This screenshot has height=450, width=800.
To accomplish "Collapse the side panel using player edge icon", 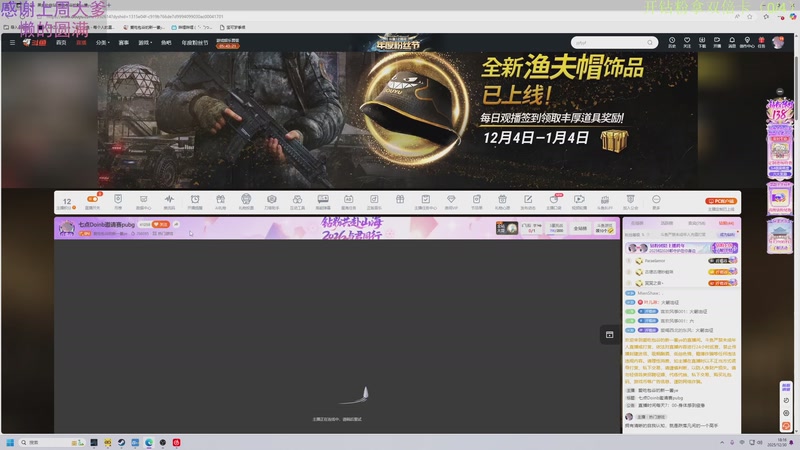I will coord(609,335).
